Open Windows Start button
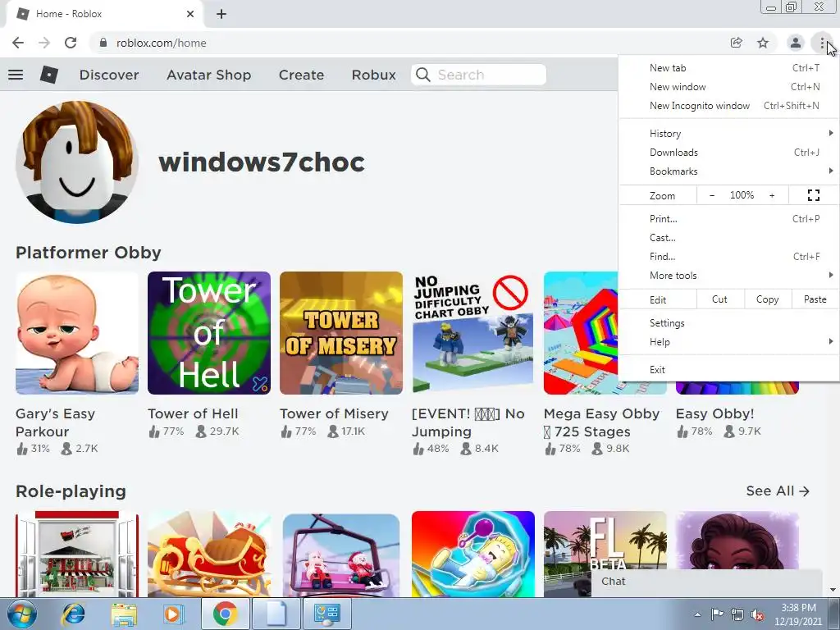Screen dimensions: 840x630 (x=21, y=614)
